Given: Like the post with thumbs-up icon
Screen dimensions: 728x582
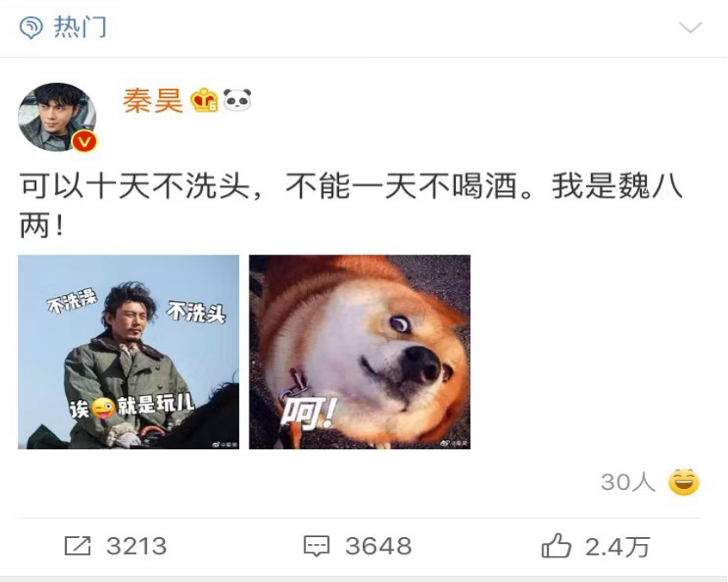Looking at the screenshot, I should 556,546.
